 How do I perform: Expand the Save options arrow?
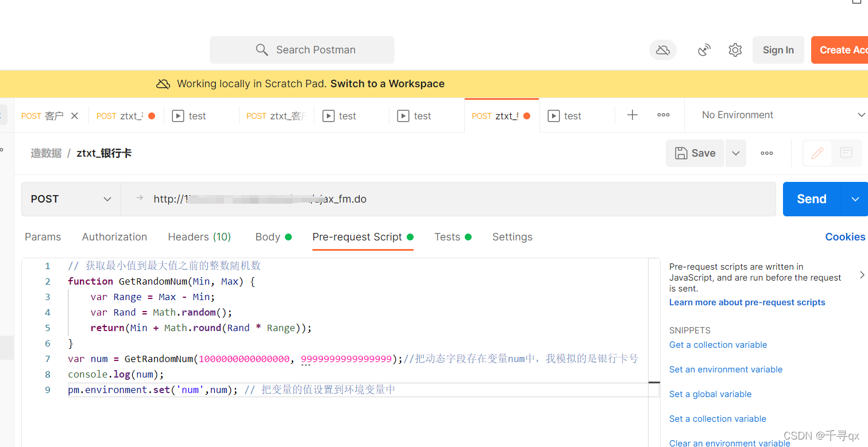click(735, 153)
